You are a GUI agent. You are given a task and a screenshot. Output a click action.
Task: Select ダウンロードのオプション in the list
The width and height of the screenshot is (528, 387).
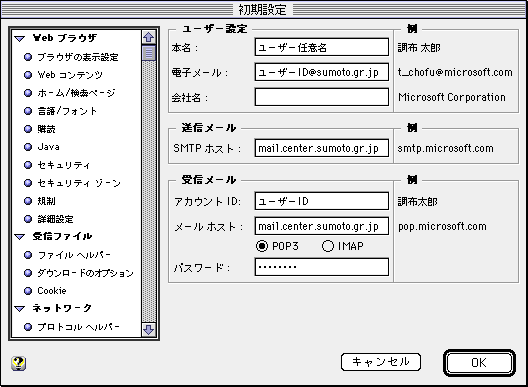coord(85,273)
